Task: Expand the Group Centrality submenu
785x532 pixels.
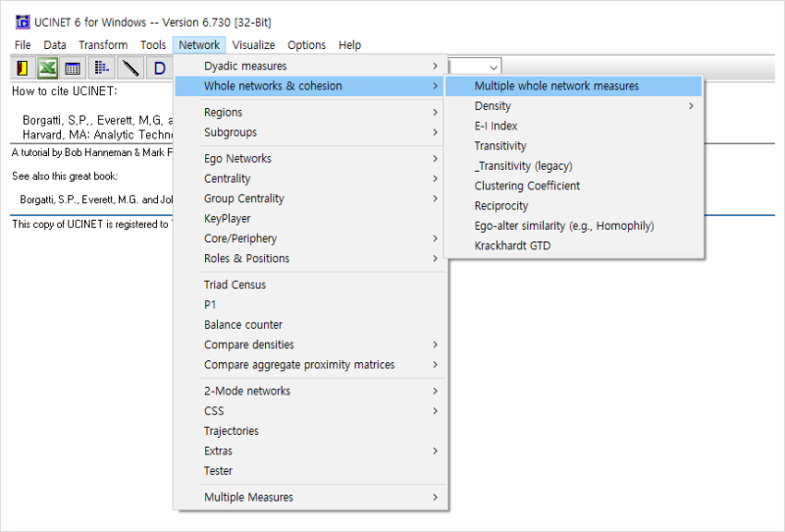Action: [310, 198]
